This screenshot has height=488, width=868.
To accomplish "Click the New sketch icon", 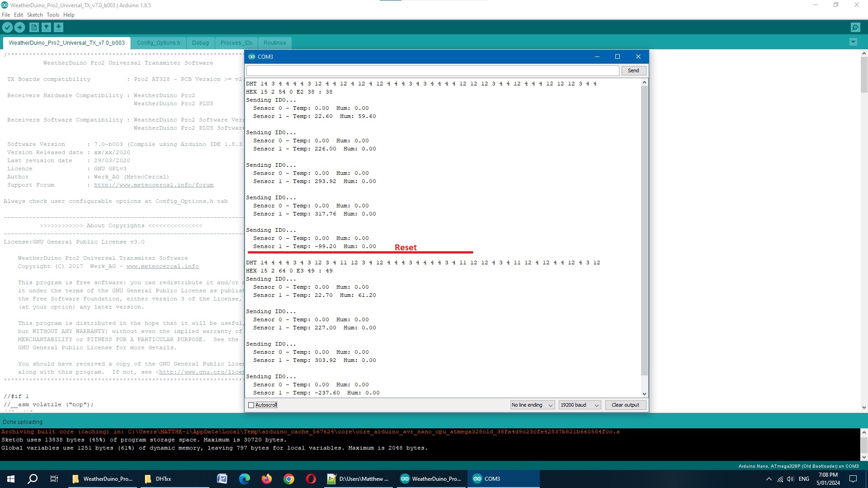I will pos(34,28).
